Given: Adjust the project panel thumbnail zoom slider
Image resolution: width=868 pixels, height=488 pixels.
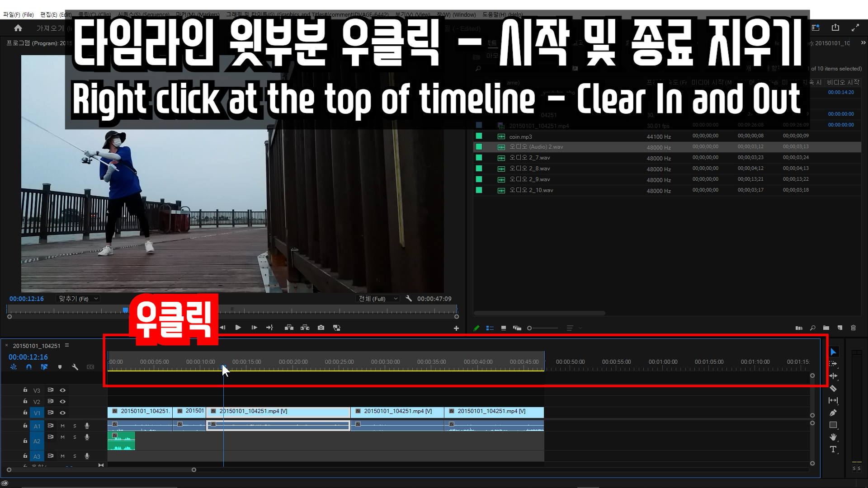Looking at the screenshot, I should coord(530,328).
